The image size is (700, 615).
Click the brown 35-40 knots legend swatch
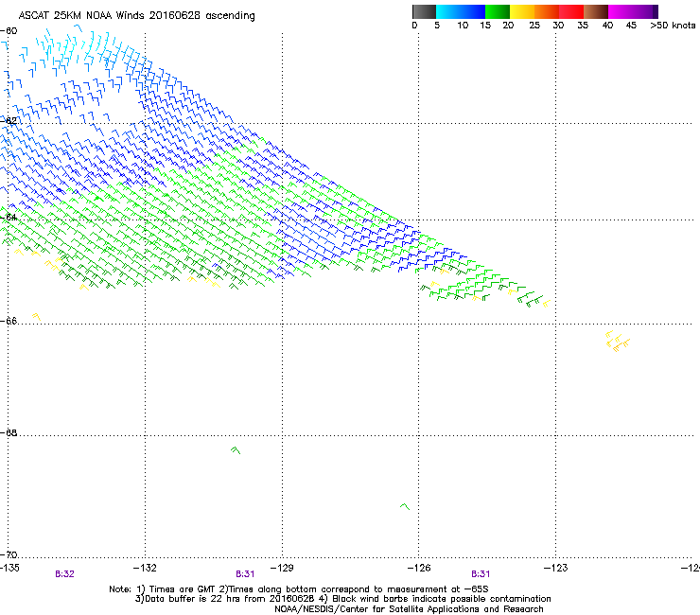tap(596, 11)
